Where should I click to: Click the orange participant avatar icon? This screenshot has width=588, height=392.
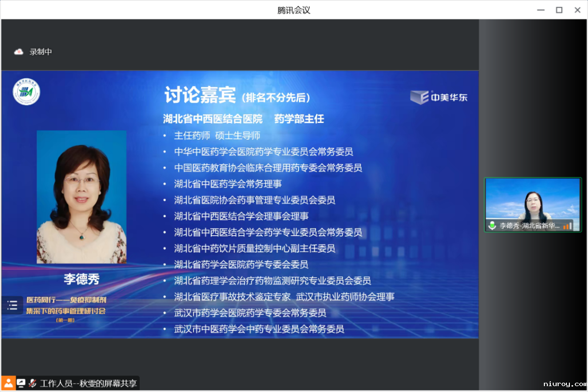[x=8, y=383]
